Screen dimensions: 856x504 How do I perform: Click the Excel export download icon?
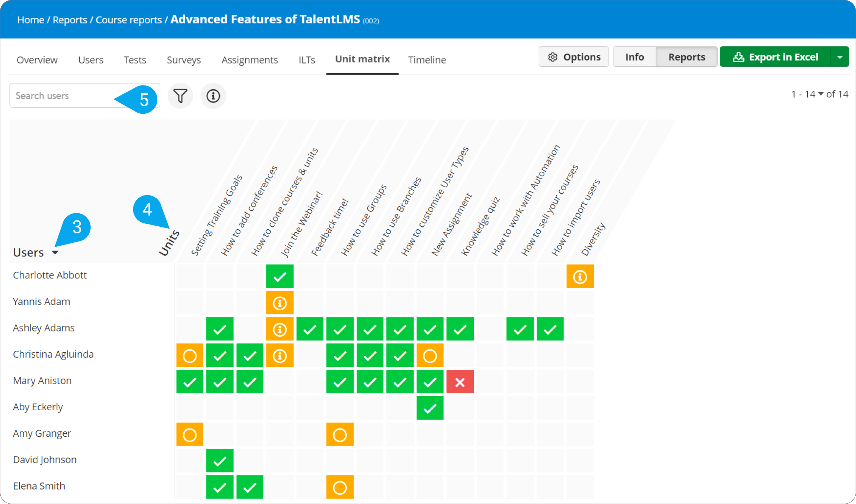coord(738,57)
